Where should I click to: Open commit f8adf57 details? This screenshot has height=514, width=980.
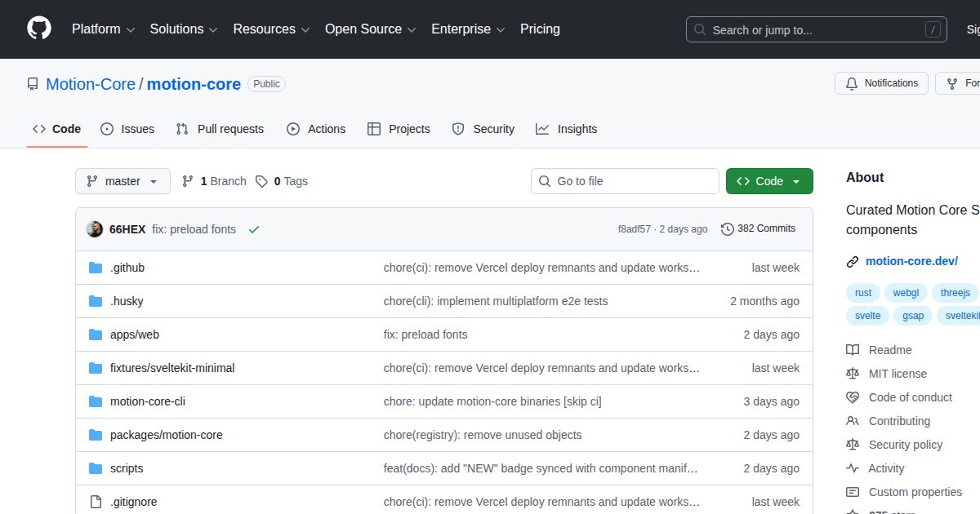click(637, 229)
